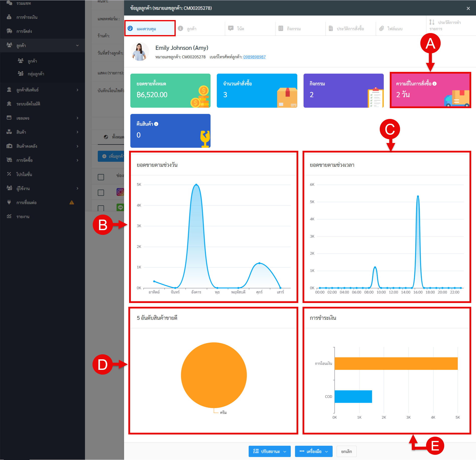Open the กิจกรรม tab
Screen dimensions: 476x460
point(294,29)
